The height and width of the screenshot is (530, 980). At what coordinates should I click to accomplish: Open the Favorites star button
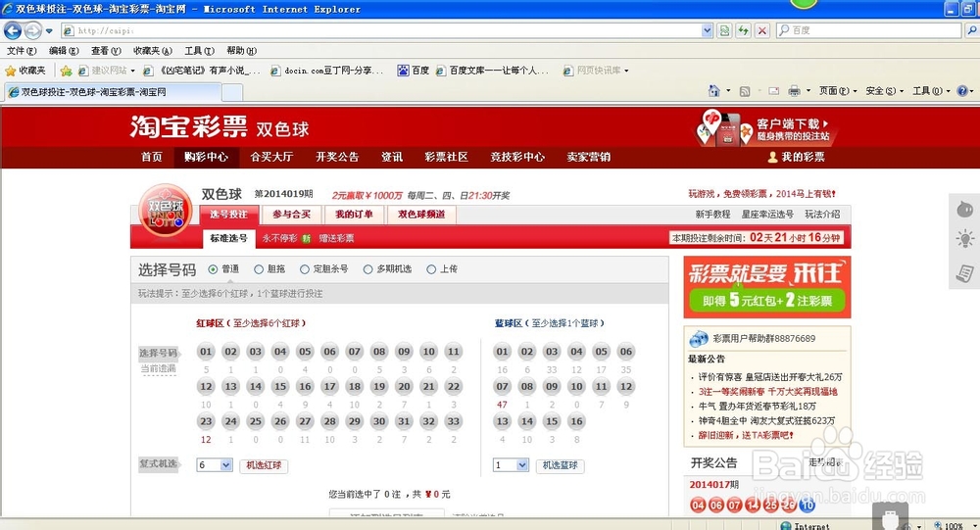[25, 71]
